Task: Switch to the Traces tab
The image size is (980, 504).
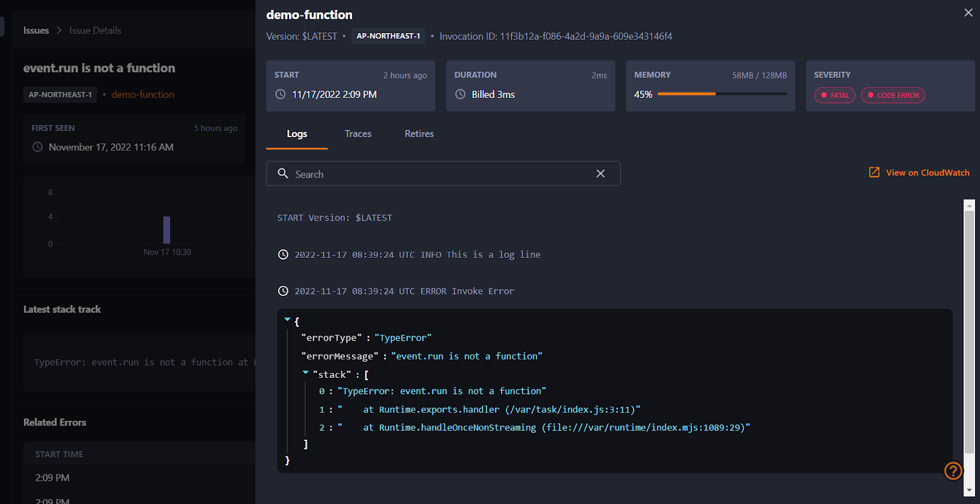Action: pyautogui.click(x=358, y=134)
